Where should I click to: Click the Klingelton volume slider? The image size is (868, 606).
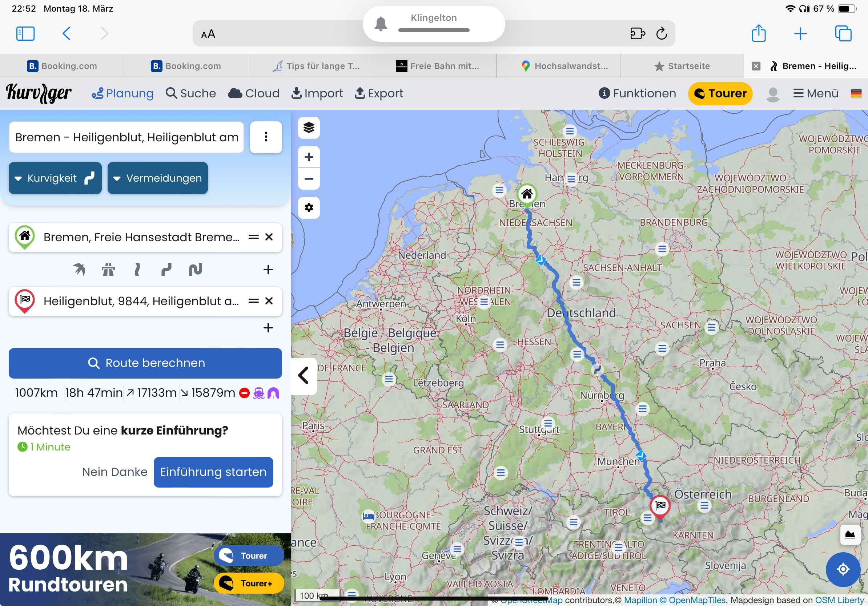pyautogui.click(x=434, y=30)
